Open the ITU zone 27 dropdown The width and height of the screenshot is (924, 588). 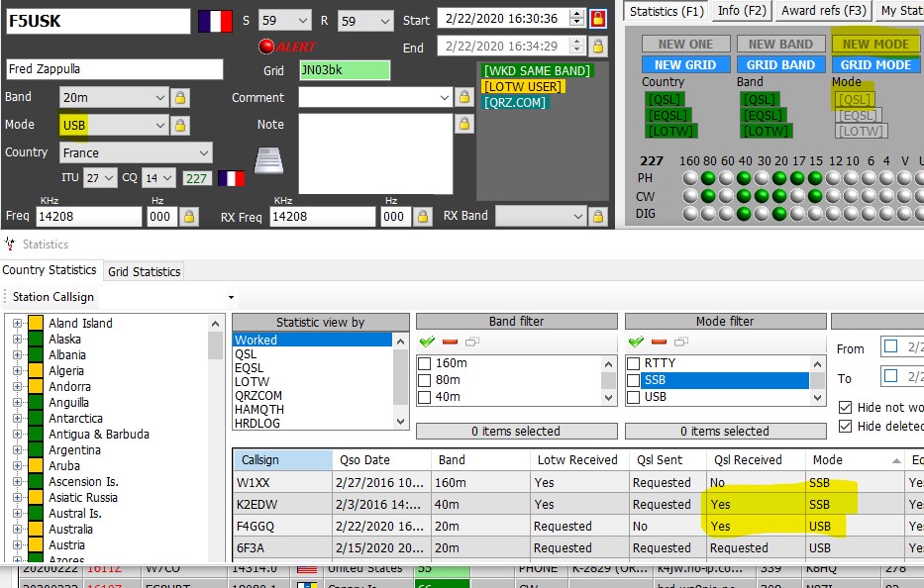(109, 177)
